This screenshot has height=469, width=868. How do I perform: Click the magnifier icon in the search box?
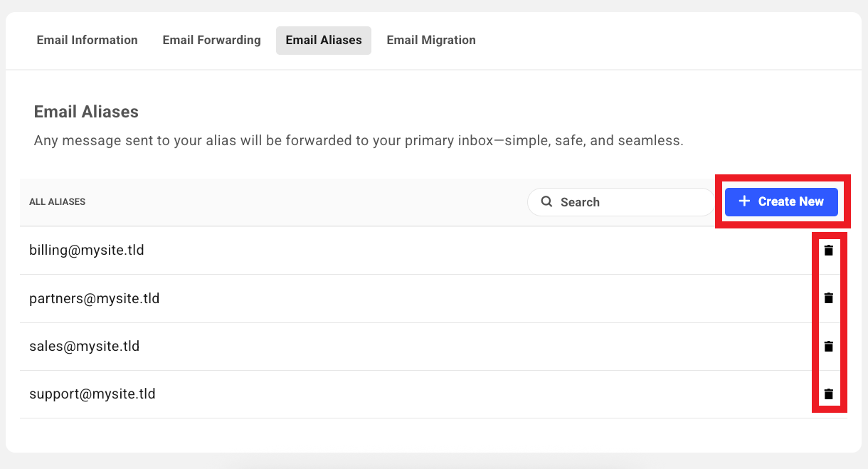[546, 201]
